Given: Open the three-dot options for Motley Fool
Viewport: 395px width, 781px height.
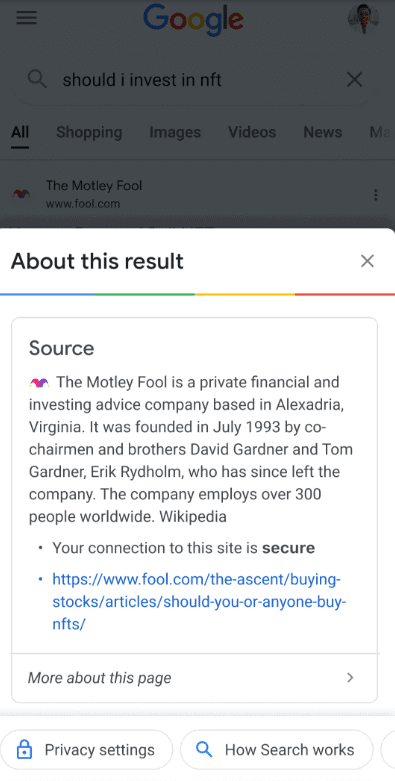Looking at the screenshot, I should tap(376, 195).
